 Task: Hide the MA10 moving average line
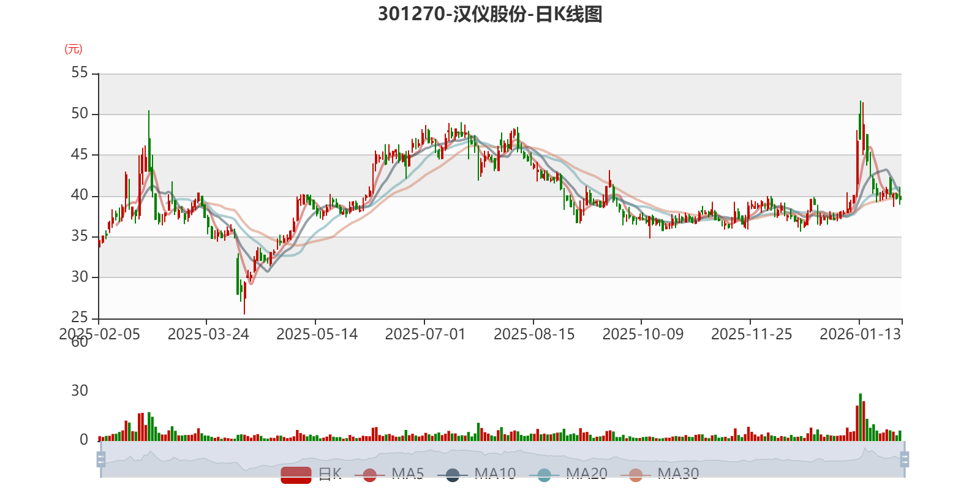coord(477,475)
